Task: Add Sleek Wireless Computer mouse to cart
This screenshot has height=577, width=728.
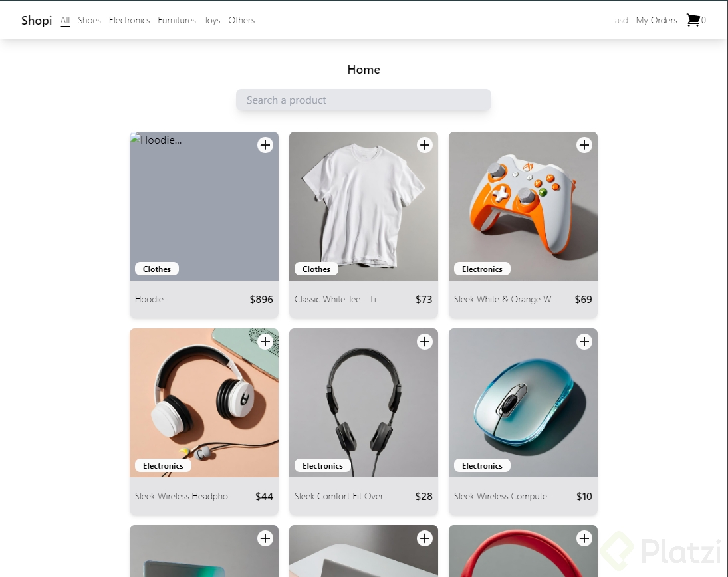Action: pyautogui.click(x=584, y=342)
